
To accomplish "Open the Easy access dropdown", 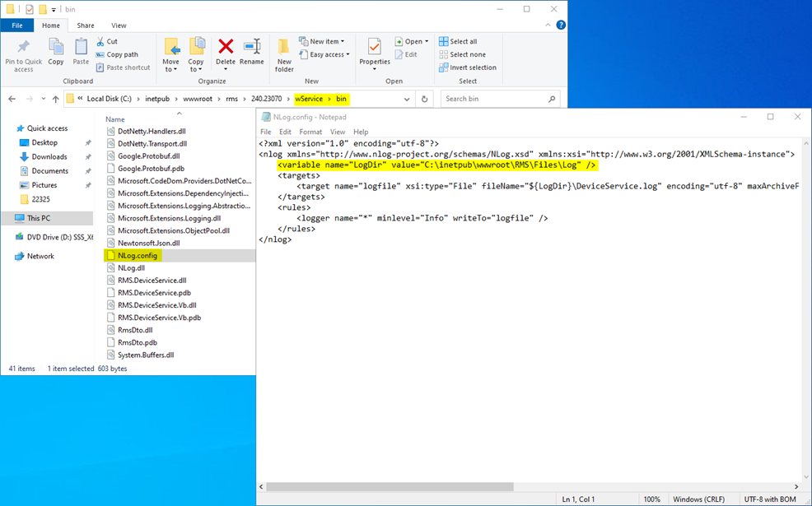I will pos(324,54).
